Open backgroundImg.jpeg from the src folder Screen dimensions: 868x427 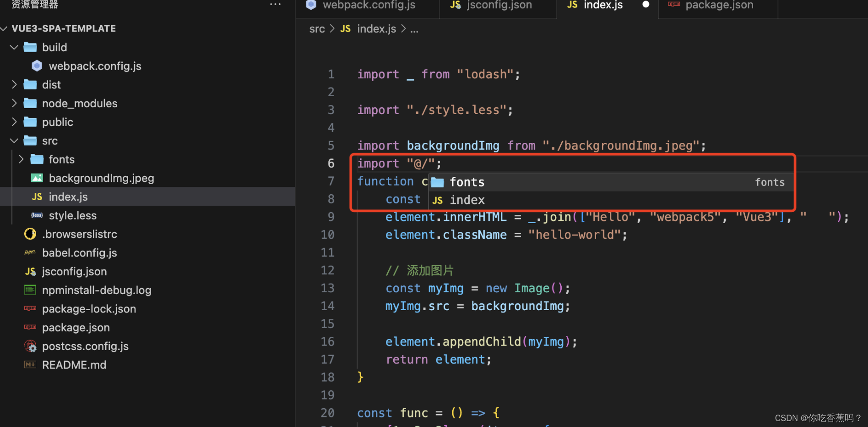coord(102,178)
